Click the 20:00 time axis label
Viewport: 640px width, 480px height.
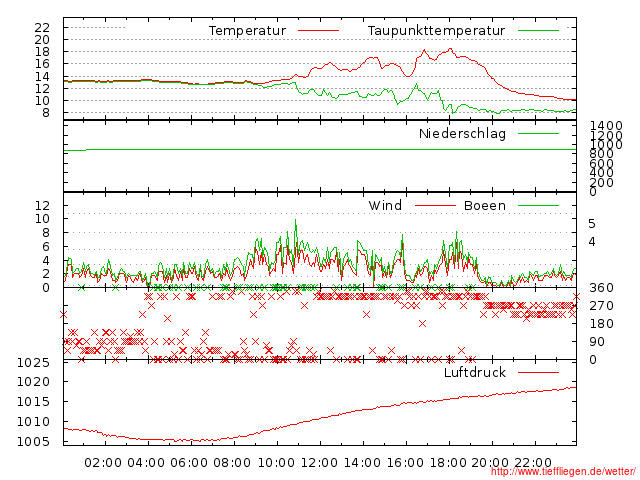[490, 463]
